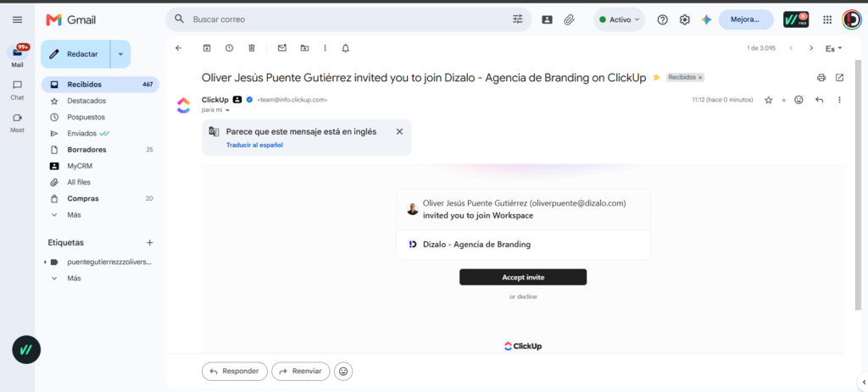Go to the previous email arrow
Viewport: 868px width, 392px height.
pyautogui.click(x=791, y=48)
